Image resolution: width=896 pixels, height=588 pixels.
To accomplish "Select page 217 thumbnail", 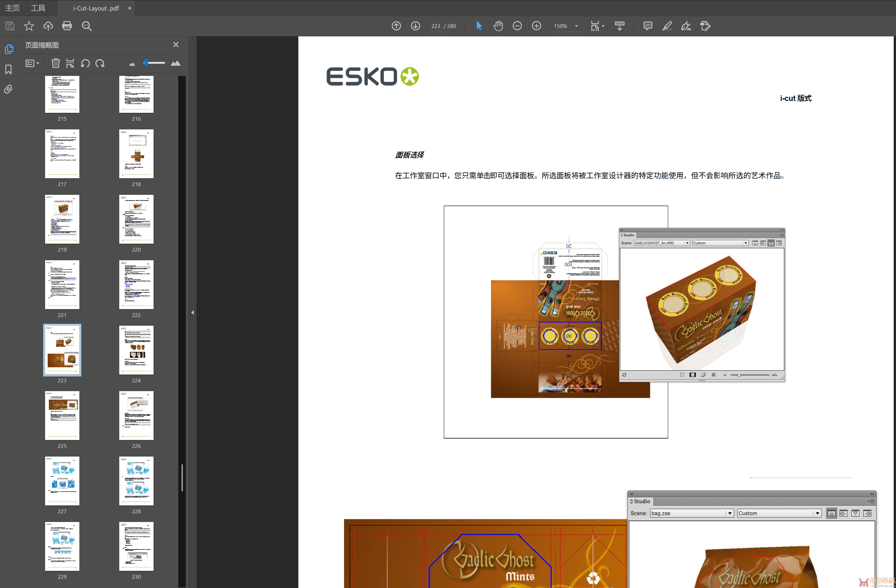I will click(x=62, y=154).
